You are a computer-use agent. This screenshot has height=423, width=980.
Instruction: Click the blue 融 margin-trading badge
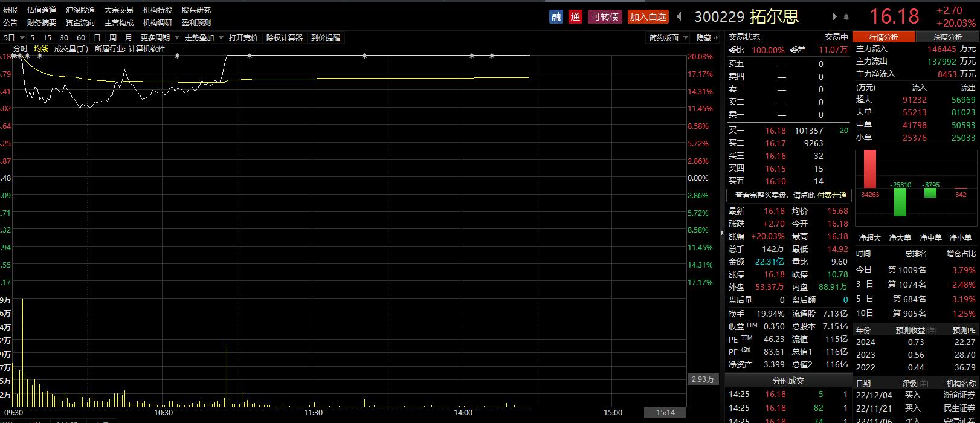tap(556, 17)
